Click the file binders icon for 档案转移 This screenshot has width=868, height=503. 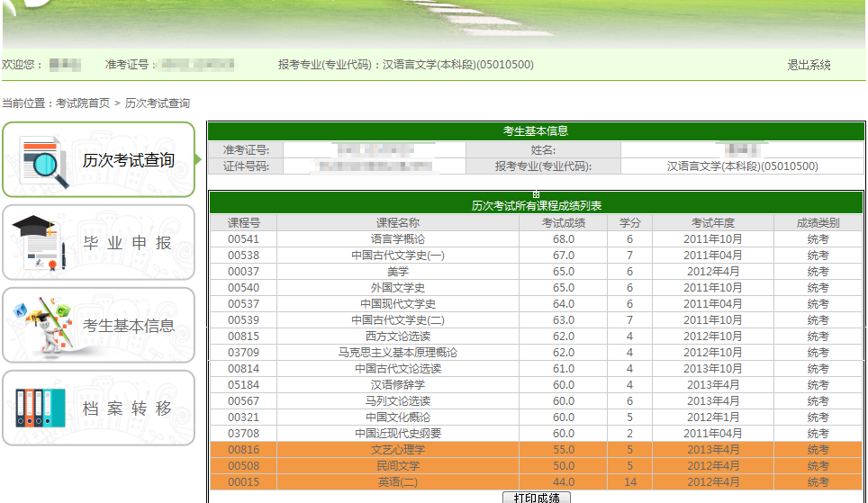40,409
